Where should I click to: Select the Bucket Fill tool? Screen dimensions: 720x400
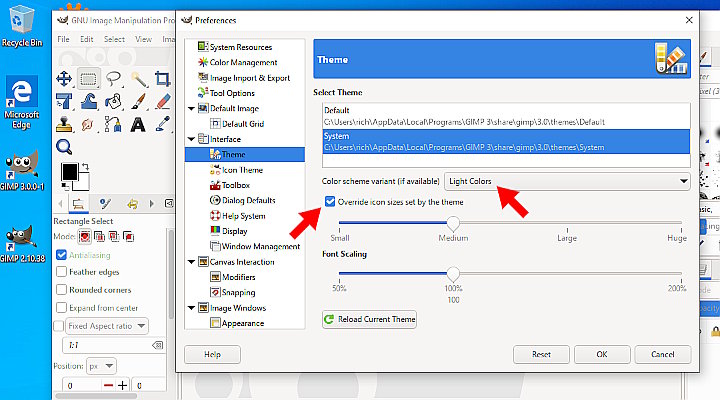tap(113, 101)
